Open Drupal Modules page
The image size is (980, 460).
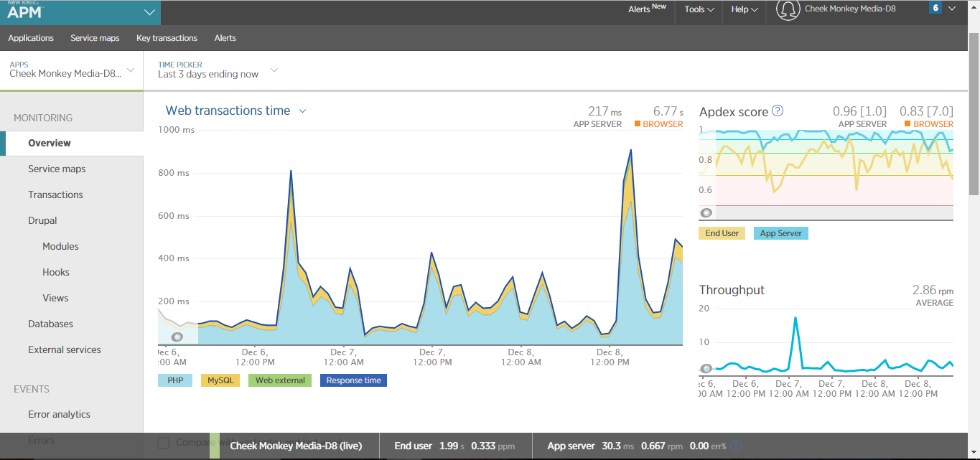[60, 246]
